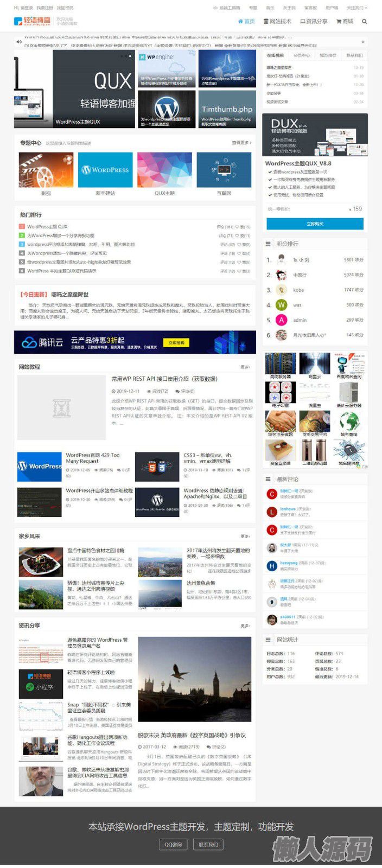The height and width of the screenshot is (868, 382).
Task: Click the London bird photo in 资讯分享
Action: coord(195,679)
